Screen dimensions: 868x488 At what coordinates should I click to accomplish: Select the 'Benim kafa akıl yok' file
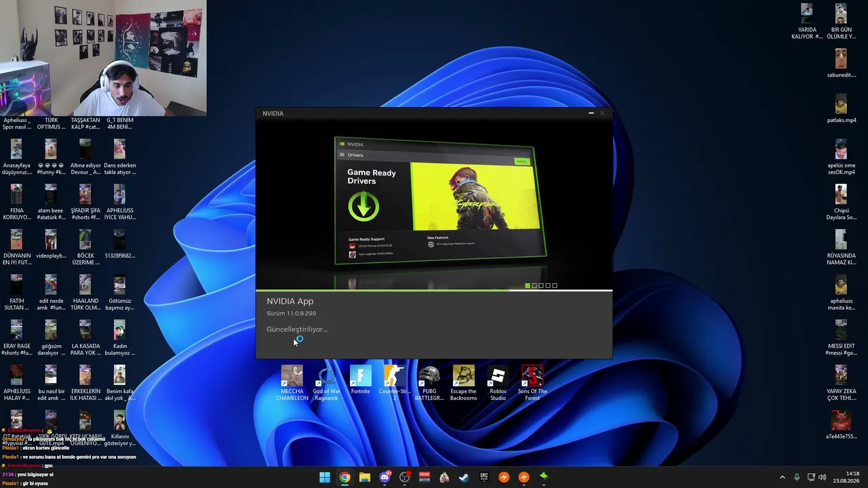tap(120, 383)
